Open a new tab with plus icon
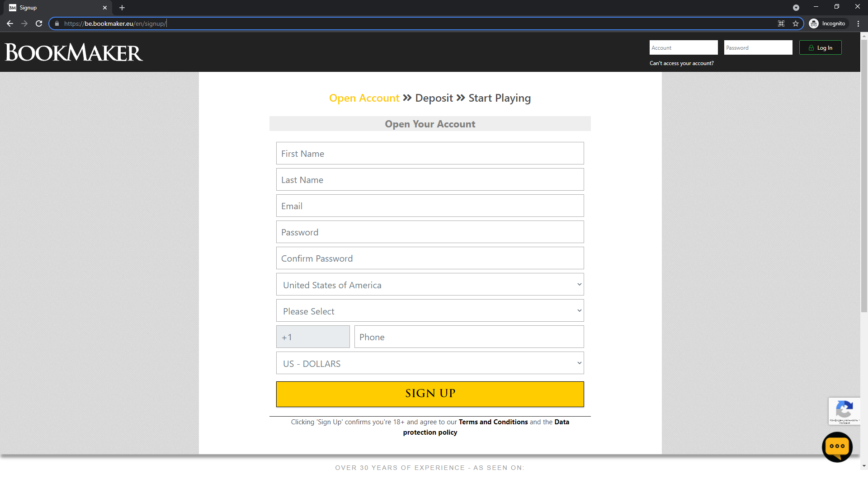 pyautogui.click(x=122, y=8)
